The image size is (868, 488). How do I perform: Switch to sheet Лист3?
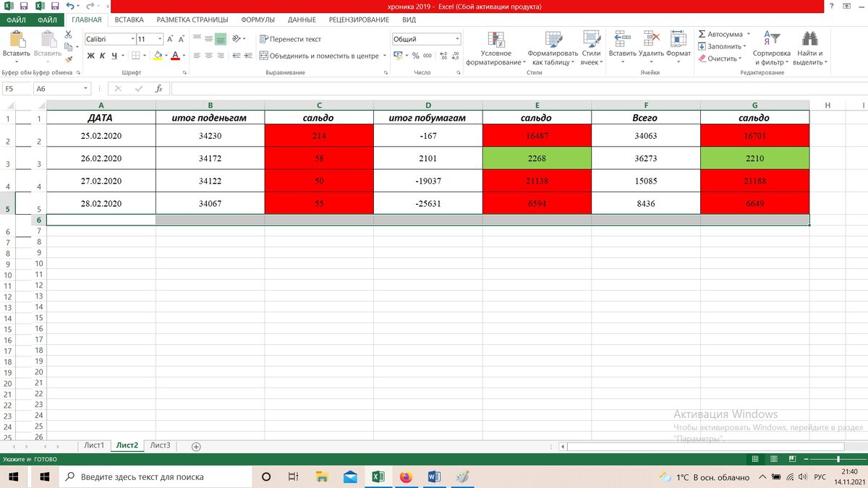(160, 445)
